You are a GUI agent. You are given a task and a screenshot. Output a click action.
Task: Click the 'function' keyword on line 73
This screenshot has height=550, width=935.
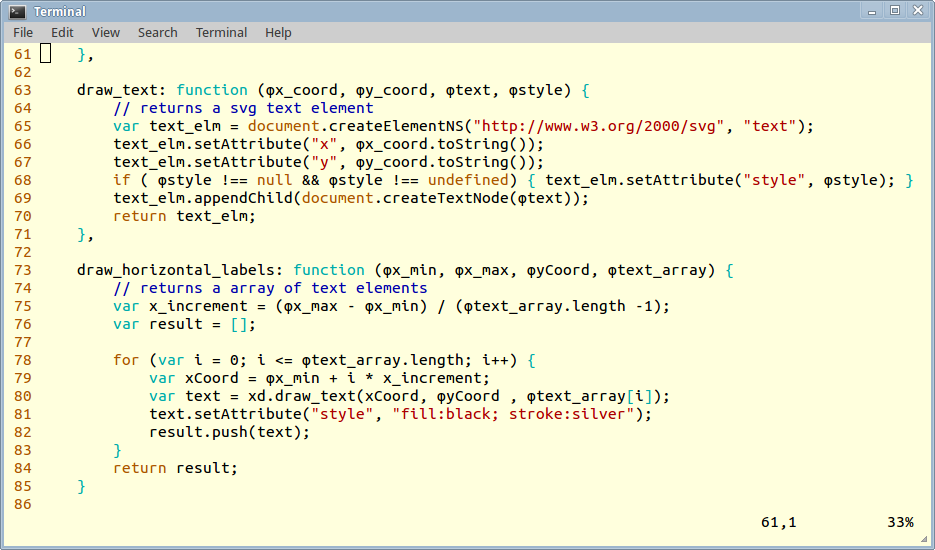click(329, 270)
